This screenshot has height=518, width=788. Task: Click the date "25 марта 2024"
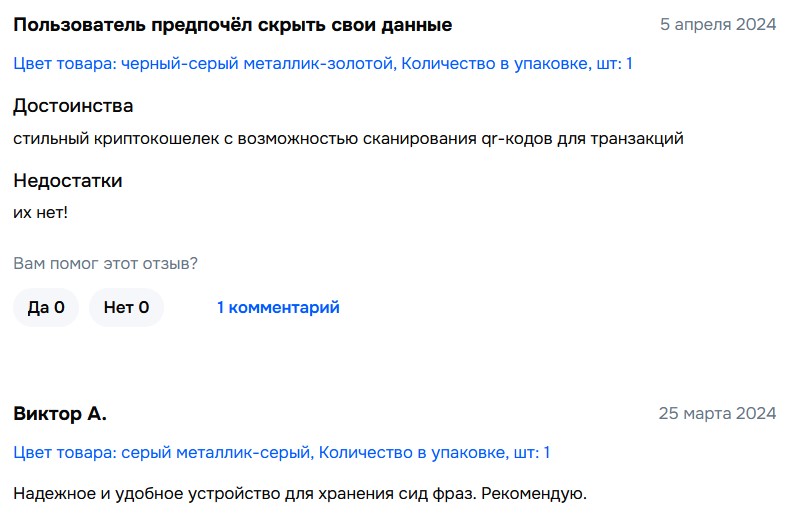click(x=716, y=414)
